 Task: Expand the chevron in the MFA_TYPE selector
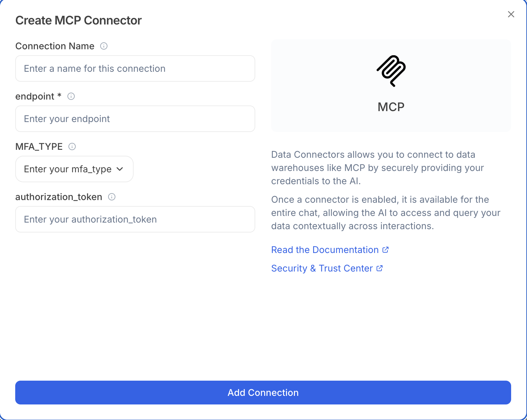(x=120, y=169)
